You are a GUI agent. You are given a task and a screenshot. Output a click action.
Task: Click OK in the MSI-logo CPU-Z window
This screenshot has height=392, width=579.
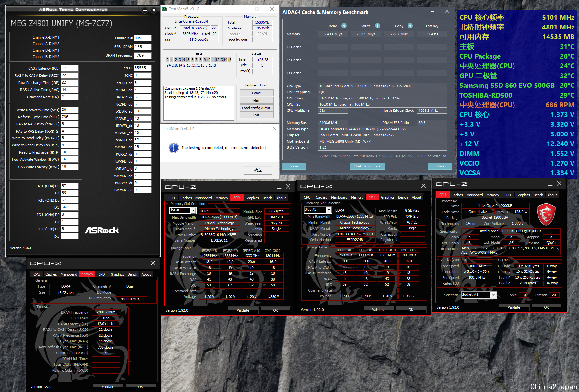point(546,307)
